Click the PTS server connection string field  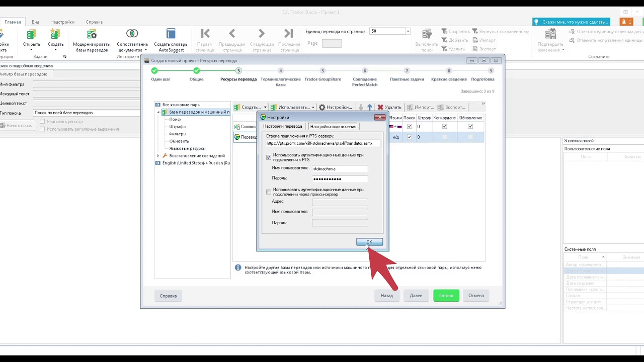(322, 143)
